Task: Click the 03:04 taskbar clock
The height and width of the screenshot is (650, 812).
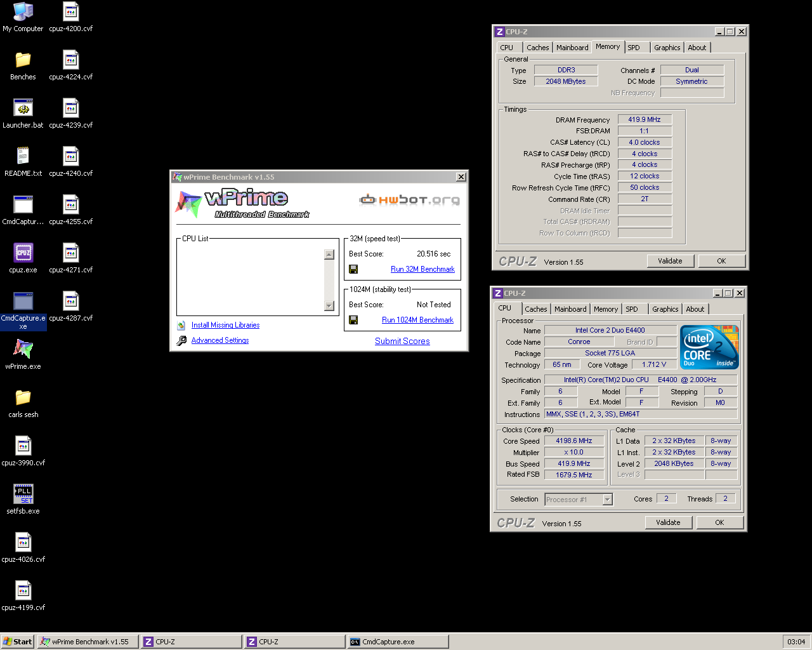Action: 796,642
